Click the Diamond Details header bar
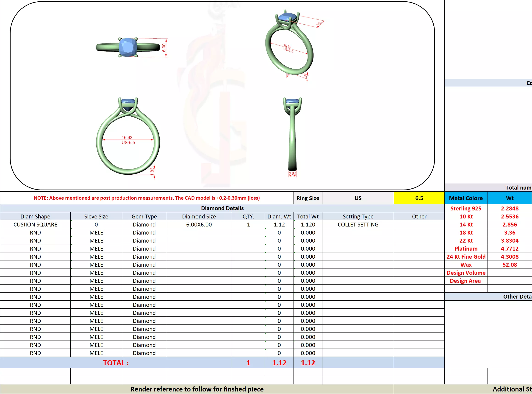Screen dimensions: 532x394 click(222, 208)
